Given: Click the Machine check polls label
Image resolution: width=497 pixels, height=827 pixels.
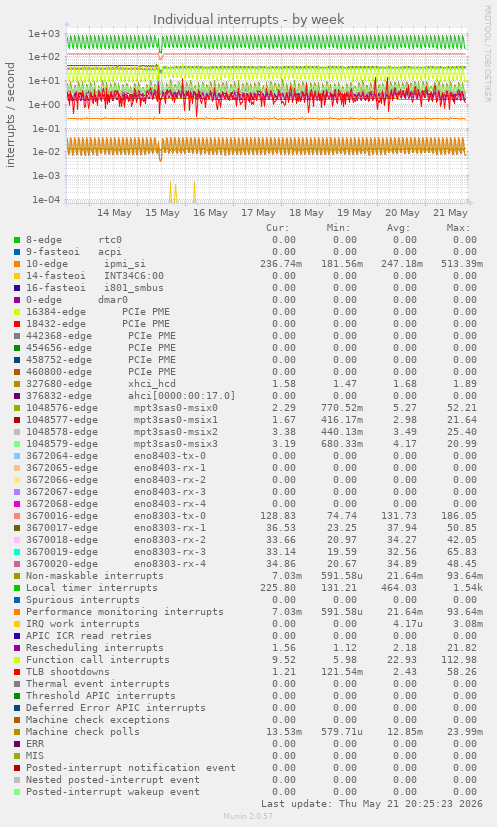Looking at the screenshot, I should [x=83, y=732].
